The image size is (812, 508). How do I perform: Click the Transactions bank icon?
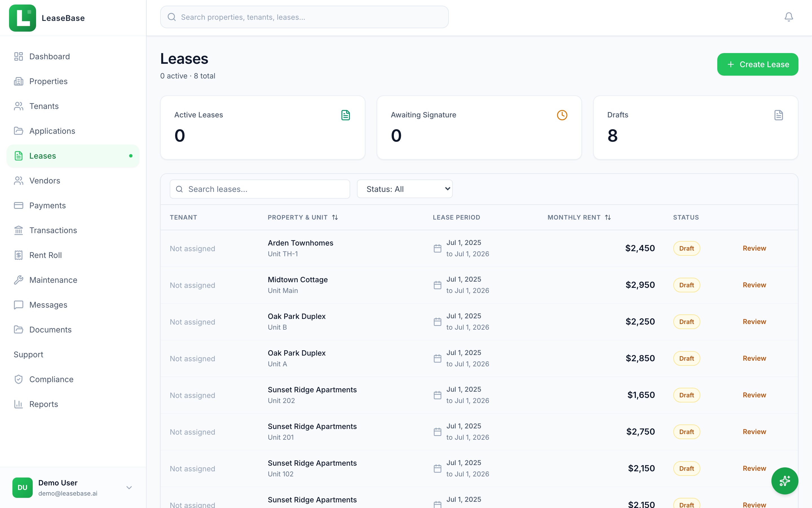[x=18, y=231]
